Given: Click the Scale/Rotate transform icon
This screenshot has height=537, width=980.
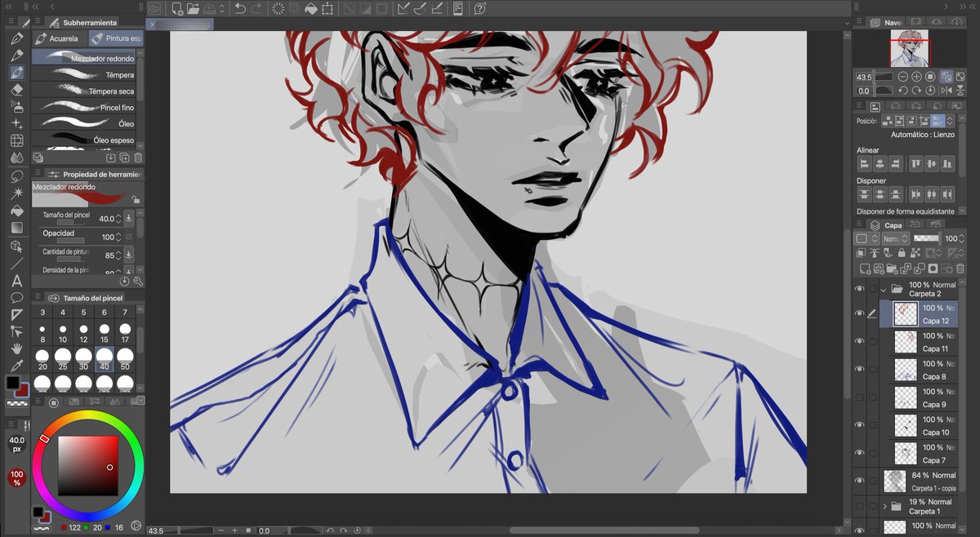Looking at the screenshot, I should pyautogui.click(x=327, y=9).
